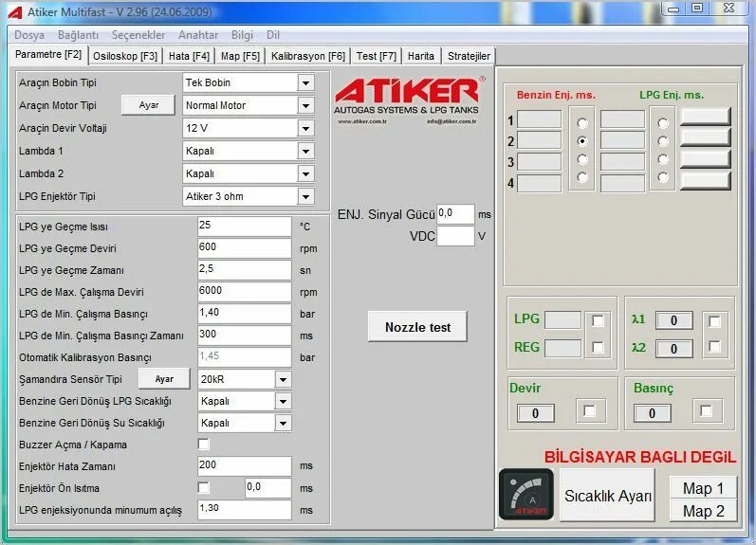Open the Şamandıra Sensör Tipi dropdown
Screen dimensions: 756x545
coord(283,379)
